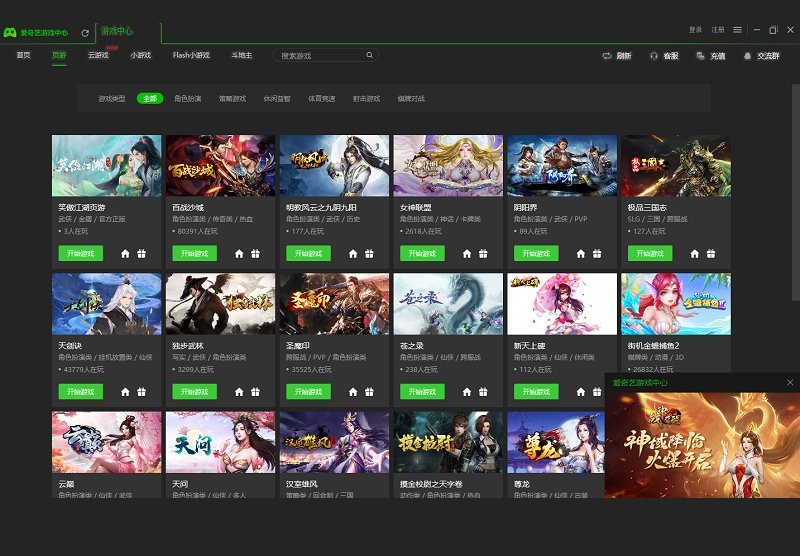Click the gift icon under 百战沙城
The width and height of the screenshot is (800, 556).
255,254
